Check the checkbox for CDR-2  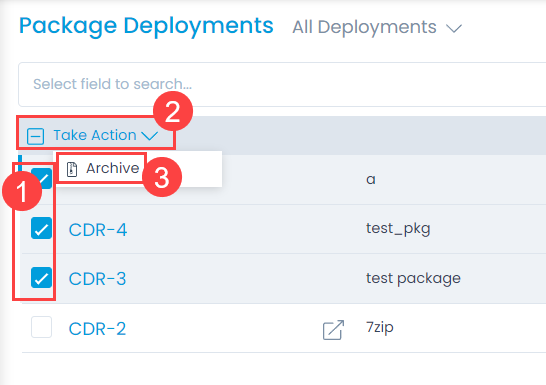coord(41,327)
